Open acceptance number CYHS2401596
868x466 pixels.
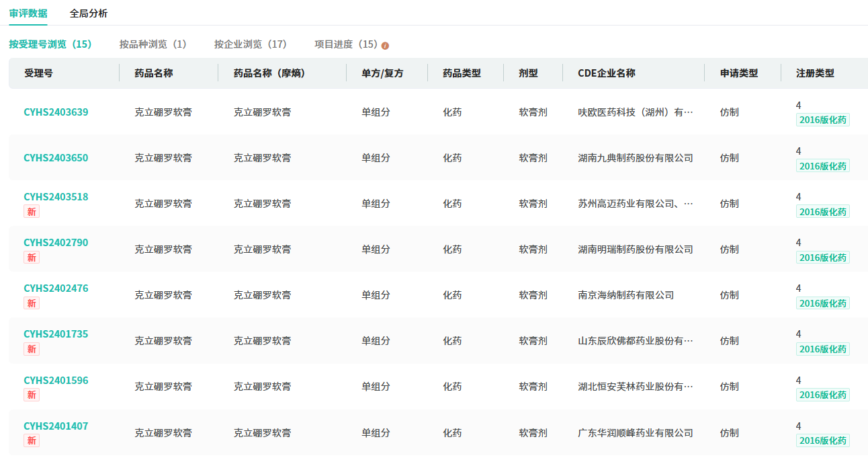tap(56, 381)
